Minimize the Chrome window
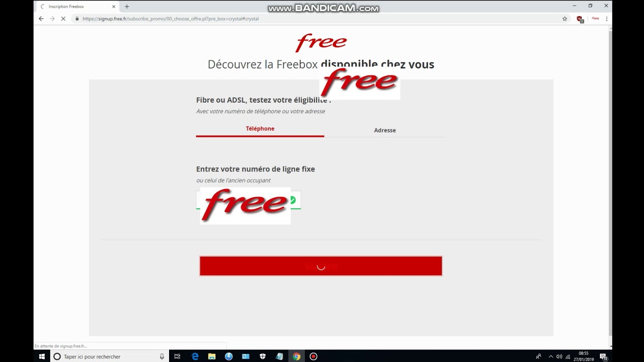This screenshot has height=362, width=644. (x=575, y=6)
